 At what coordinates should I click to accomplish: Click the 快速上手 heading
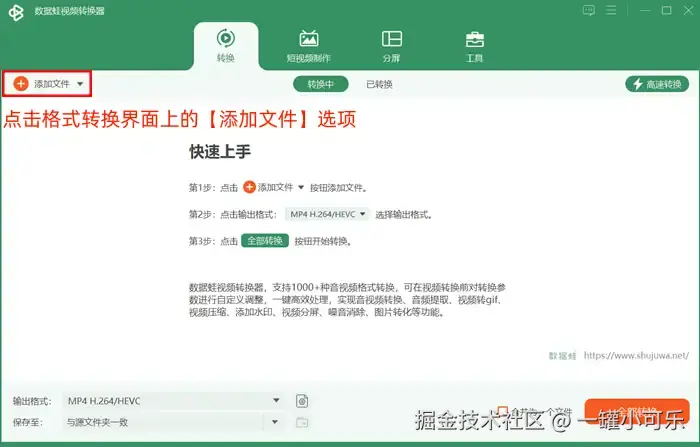(x=220, y=152)
